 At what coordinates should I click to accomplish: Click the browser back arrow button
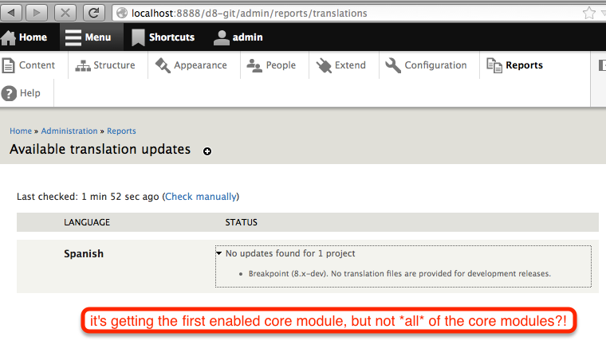coord(12,13)
